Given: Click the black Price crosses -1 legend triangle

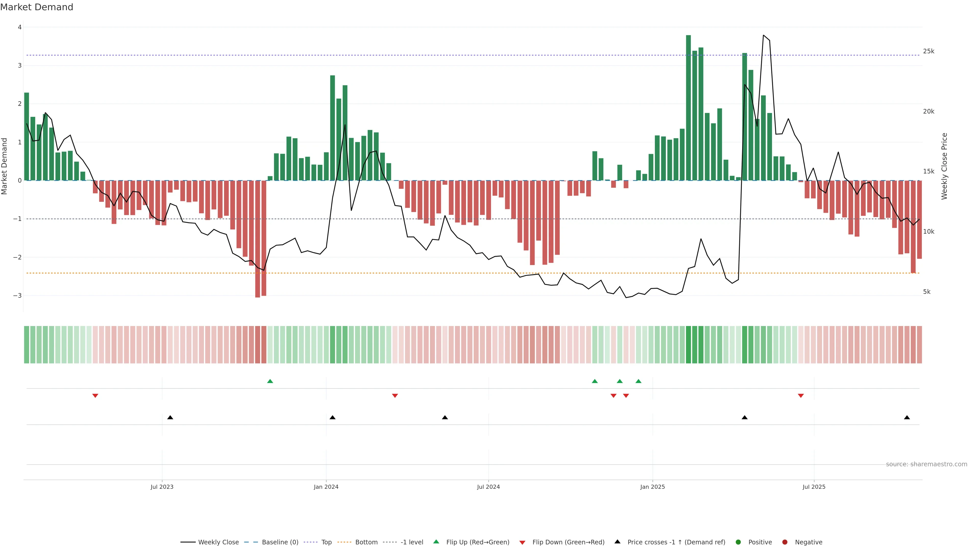Looking at the screenshot, I should click(x=617, y=542).
